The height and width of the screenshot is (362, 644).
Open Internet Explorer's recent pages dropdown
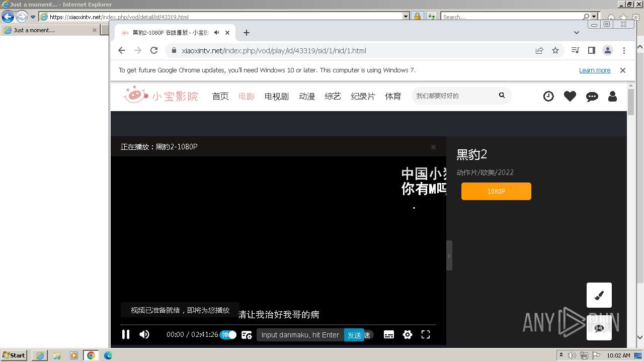(33, 17)
